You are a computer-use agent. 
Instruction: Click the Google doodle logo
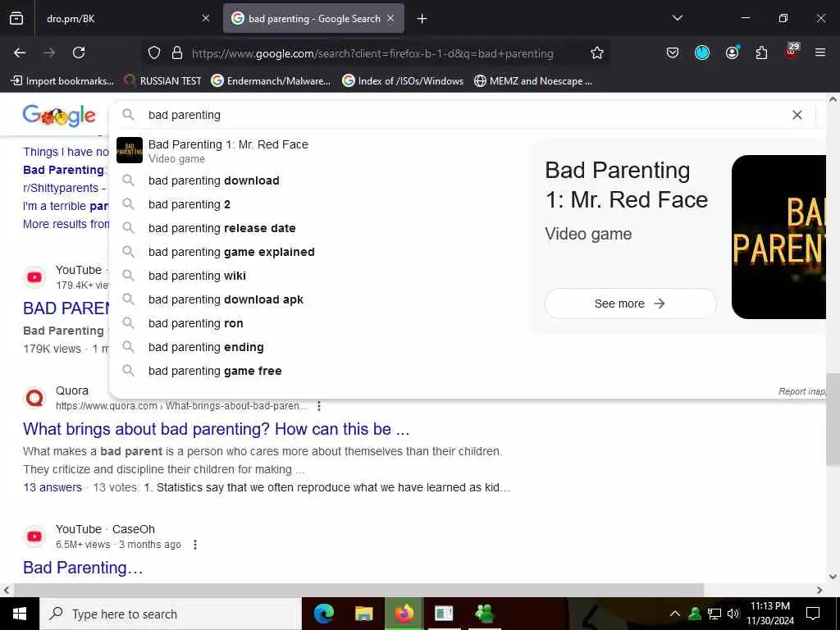tap(59, 115)
